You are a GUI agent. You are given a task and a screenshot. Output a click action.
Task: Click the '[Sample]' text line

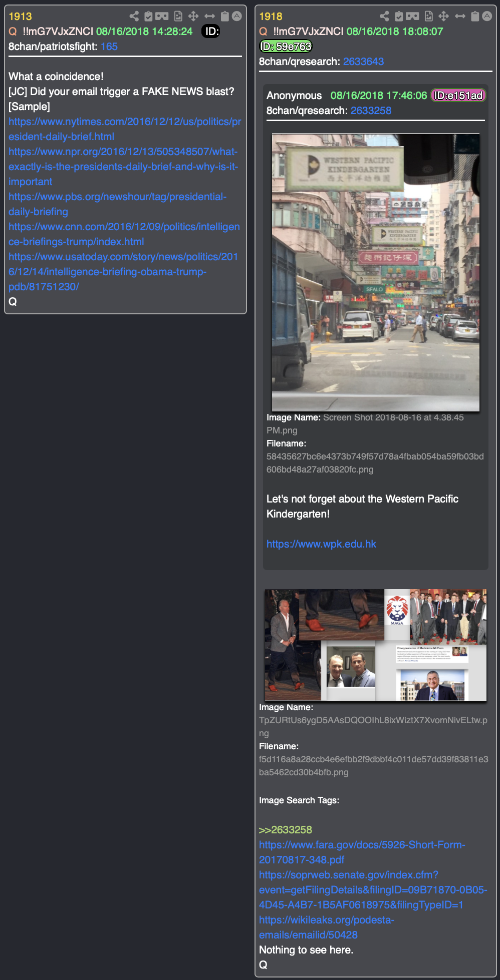tap(29, 107)
